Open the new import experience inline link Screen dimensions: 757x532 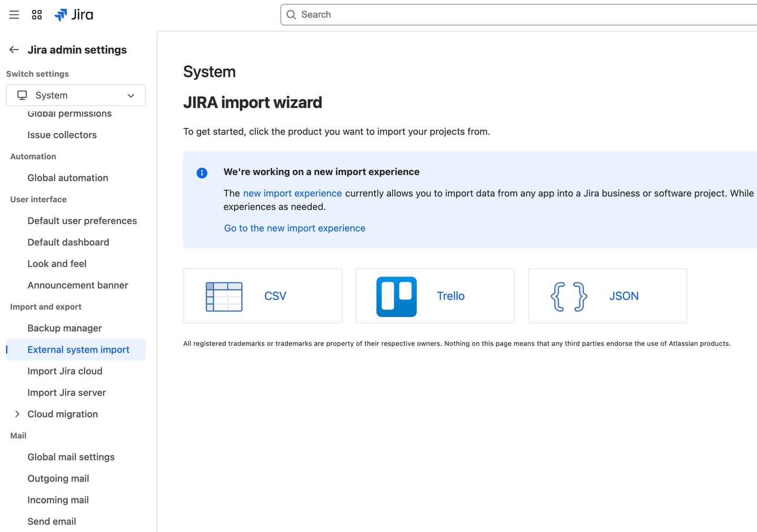click(x=292, y=193)
